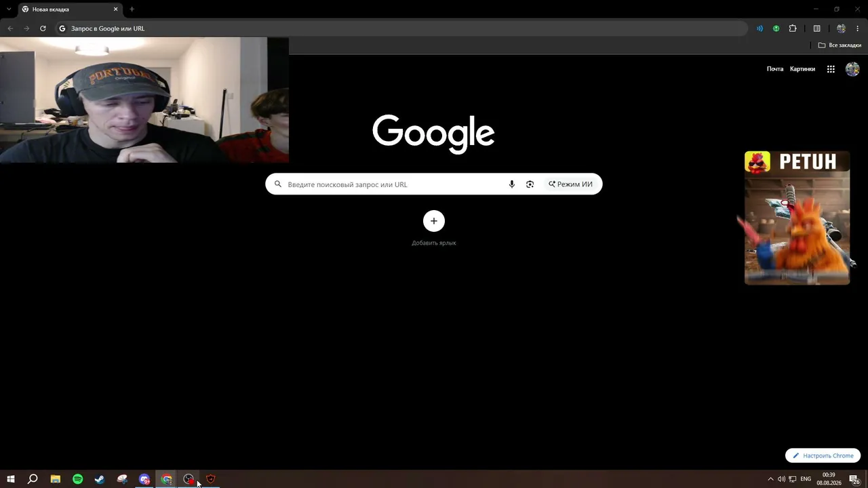Image resolution: width=868 pixels, height=488 pixels.
Task: Open the Chrome profile avatar in toolbar
Action: pyautogui.click(x=841, y=28)
